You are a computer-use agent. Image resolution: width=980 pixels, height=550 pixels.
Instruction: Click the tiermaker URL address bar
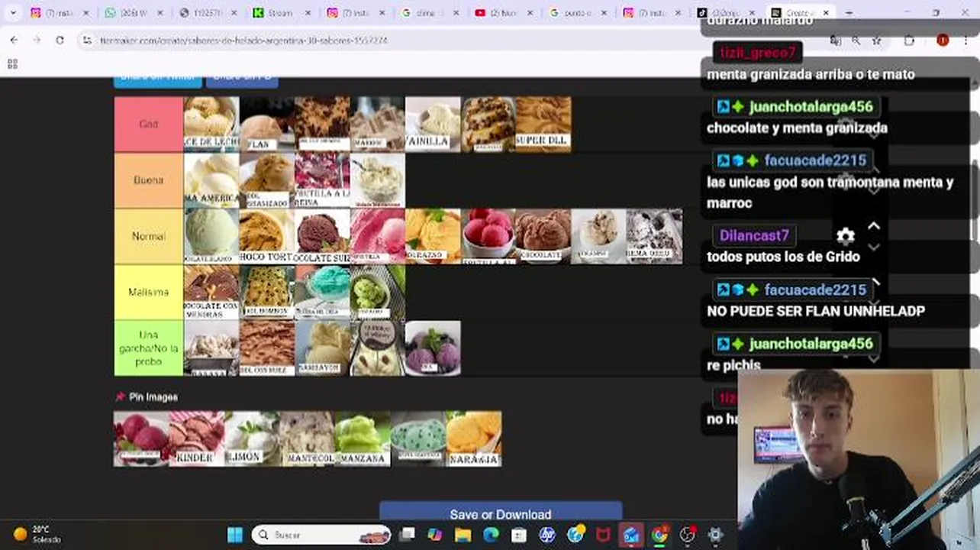point(458,40)
